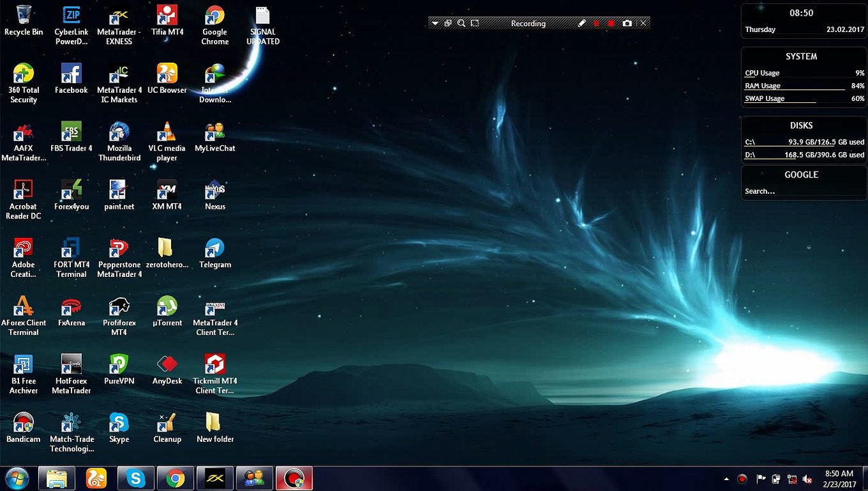The height and width of the screenshot is (491, 868).
Task: Open UC Browser from the taskbar
Action: 96,479
